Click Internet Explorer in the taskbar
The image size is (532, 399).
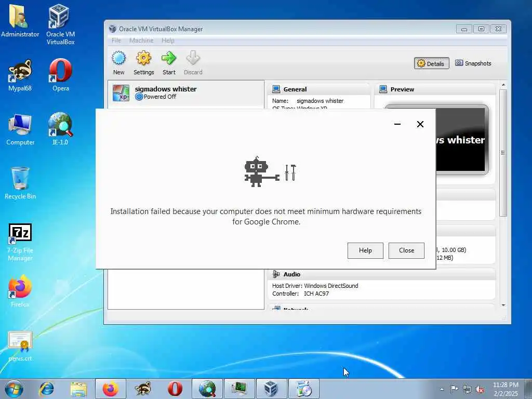(46, 389)
